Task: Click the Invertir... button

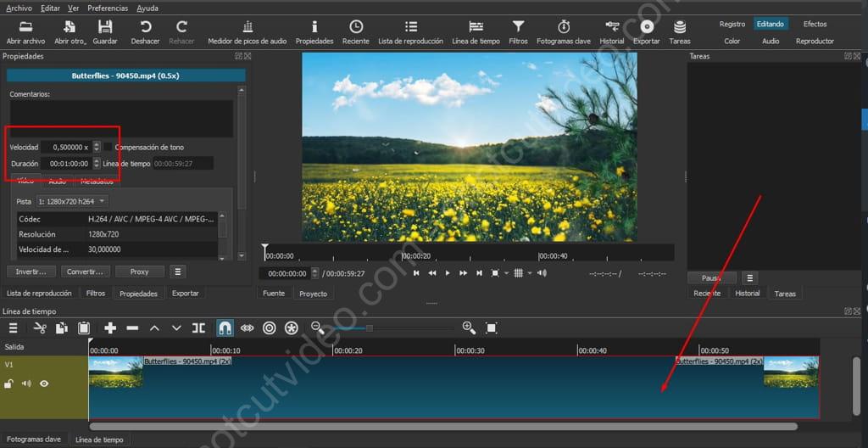Action: click(31, 272)
